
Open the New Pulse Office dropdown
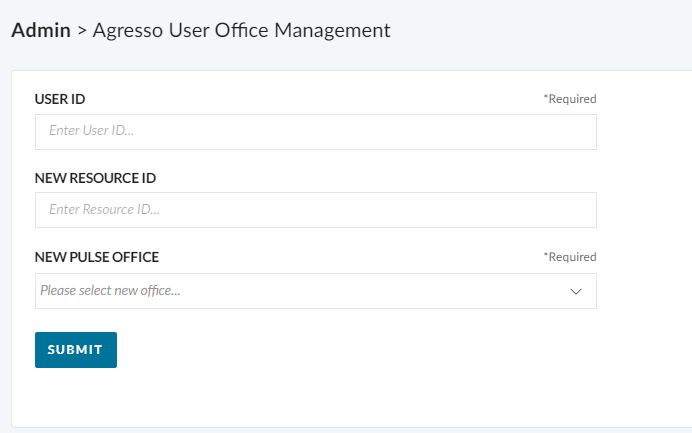tap(316, 291)
